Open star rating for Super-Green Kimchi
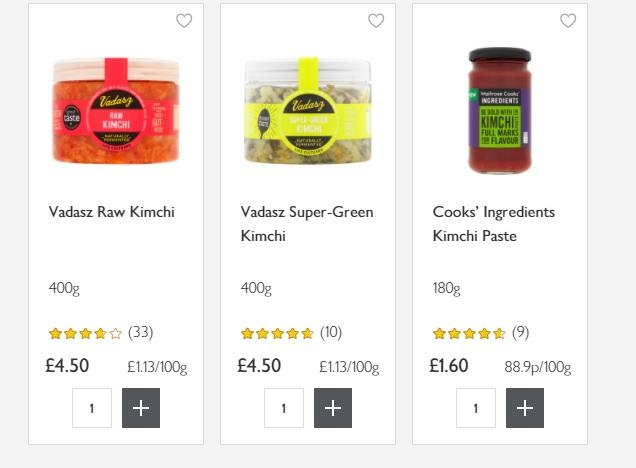636x468 pixels. [277, 333]
